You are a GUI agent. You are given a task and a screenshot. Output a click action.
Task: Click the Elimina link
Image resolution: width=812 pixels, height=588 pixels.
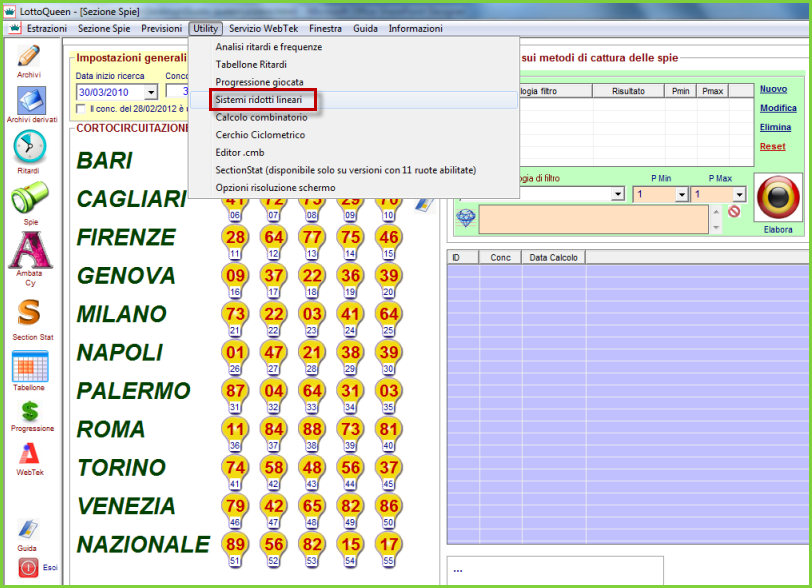775,127
